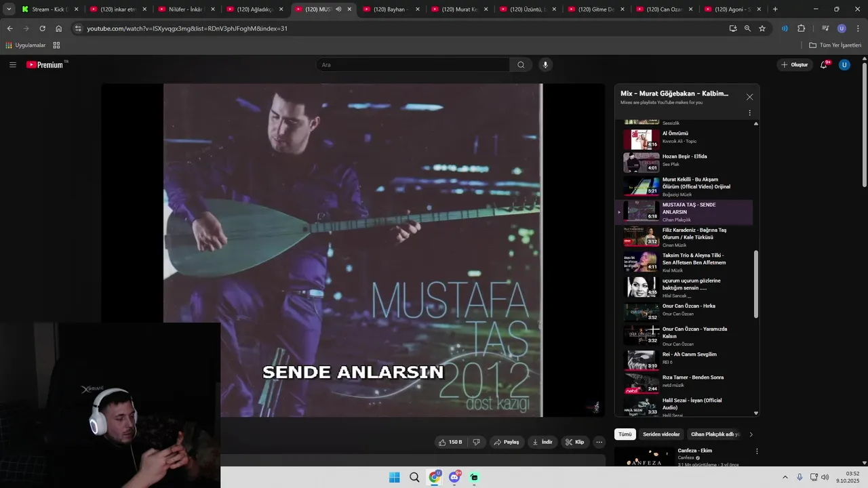Open Discord from the taskbar

click(x=454, y=477)
